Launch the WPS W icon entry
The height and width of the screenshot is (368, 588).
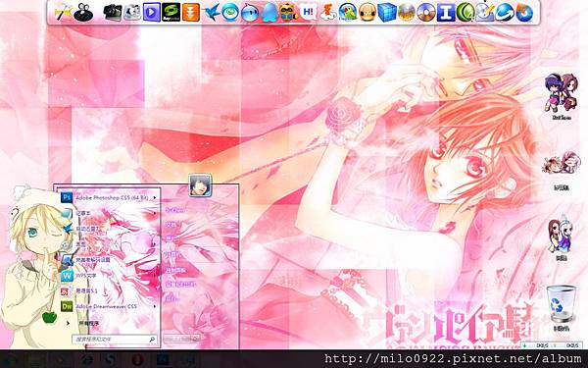tap(67, 275)
